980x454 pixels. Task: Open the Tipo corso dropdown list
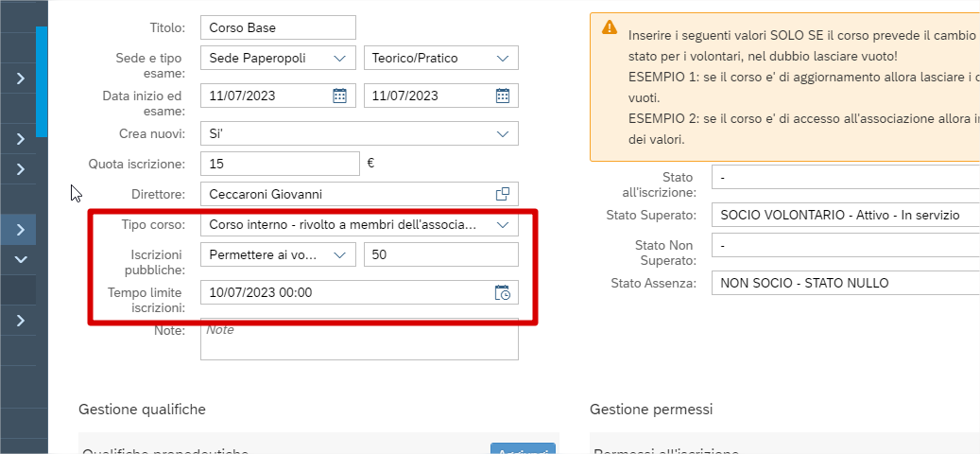503,225
